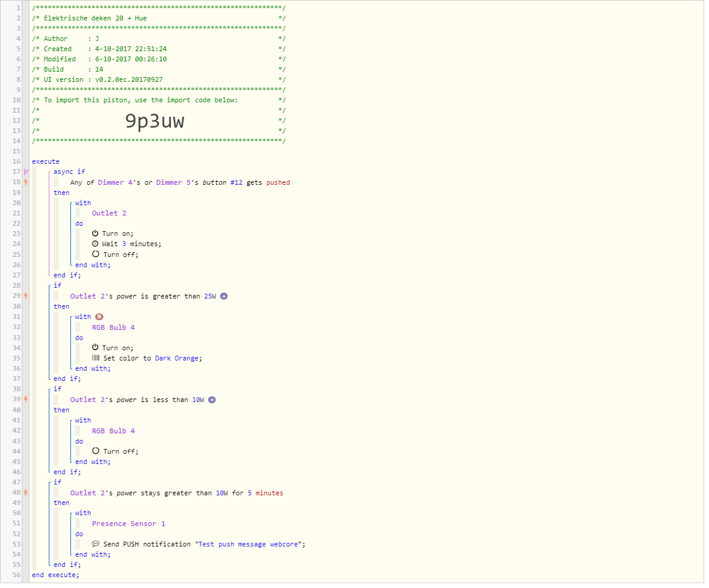
Task: Click the then keyword on line 19
Action: [61, 193]
